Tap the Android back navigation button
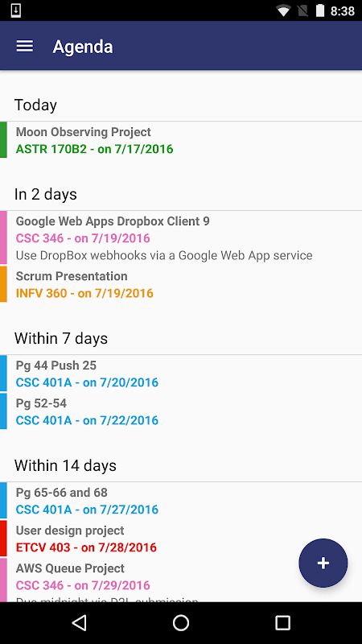The height and width of the screenshot is (644, 362). point(79,622)
